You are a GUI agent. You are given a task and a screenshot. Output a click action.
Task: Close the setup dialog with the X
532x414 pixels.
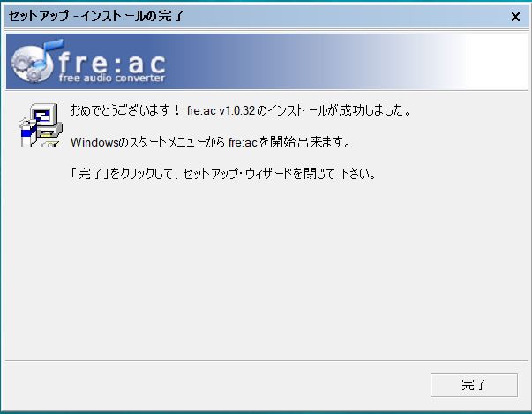click(x=515, y=17)
